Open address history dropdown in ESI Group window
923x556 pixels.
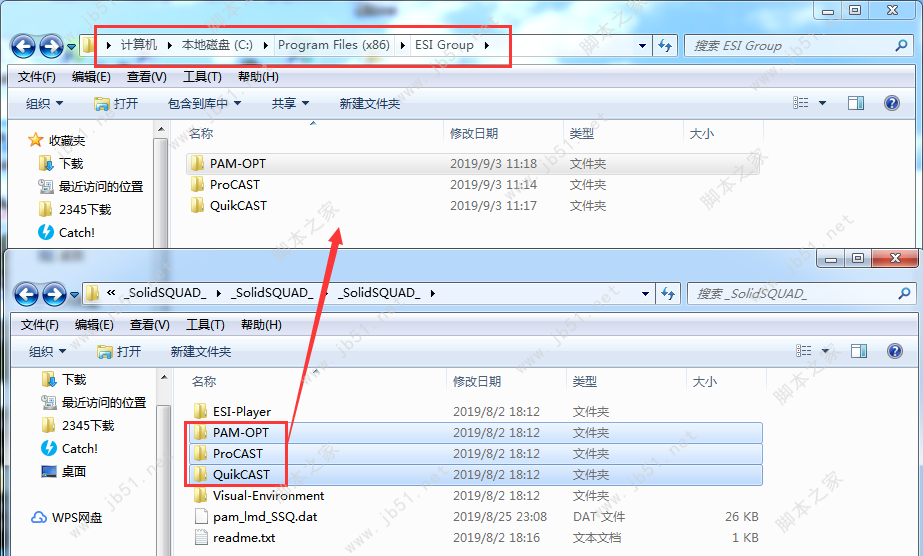(x=642, y=45)
